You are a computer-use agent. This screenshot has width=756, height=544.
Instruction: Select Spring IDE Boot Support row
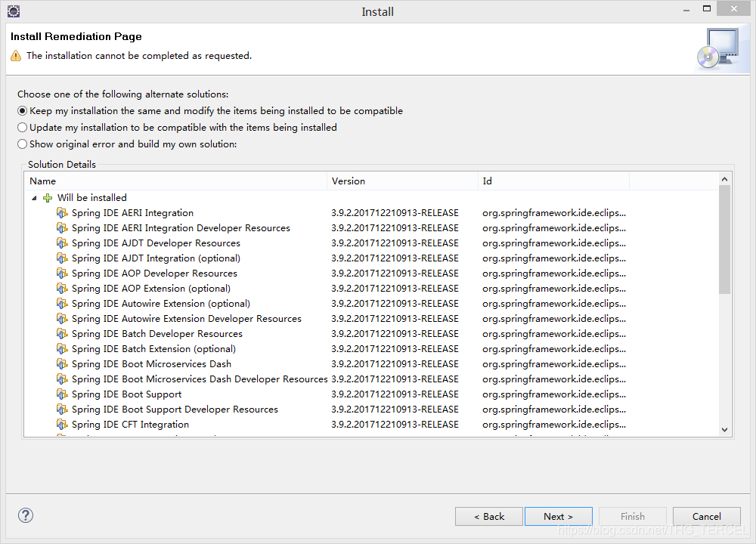(x=127, y=394)
